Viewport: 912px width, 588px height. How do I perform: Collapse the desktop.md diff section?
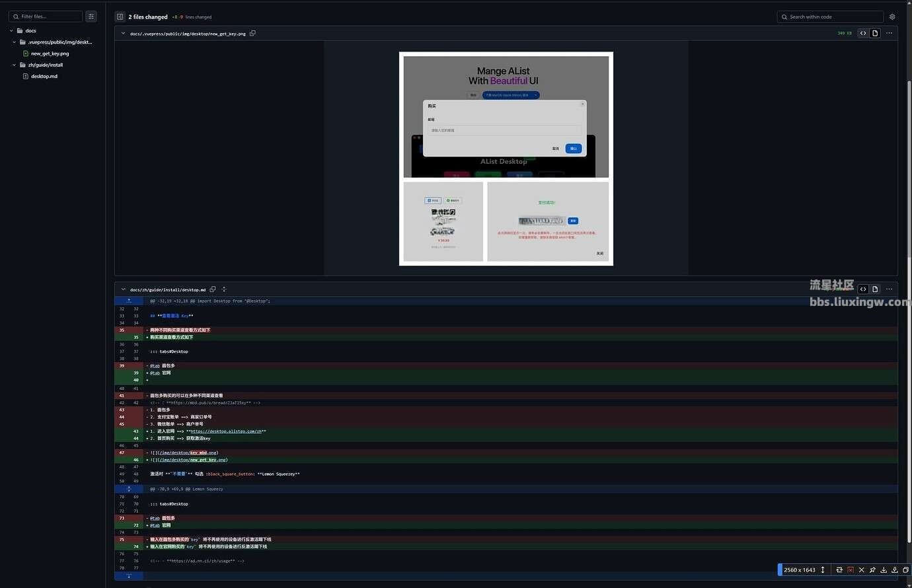[x=123, y=289]
